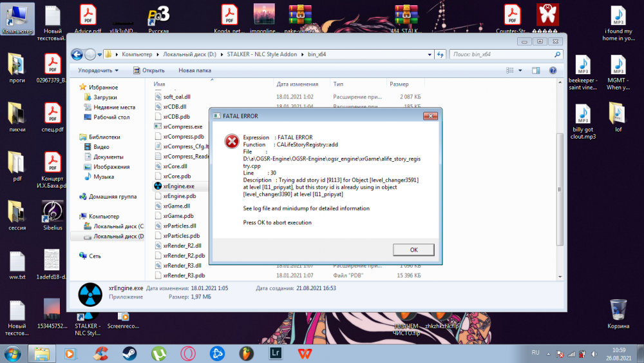Sort files by Имя column
This screenshot has width=644, height=363.
click(x=159, y=84)
